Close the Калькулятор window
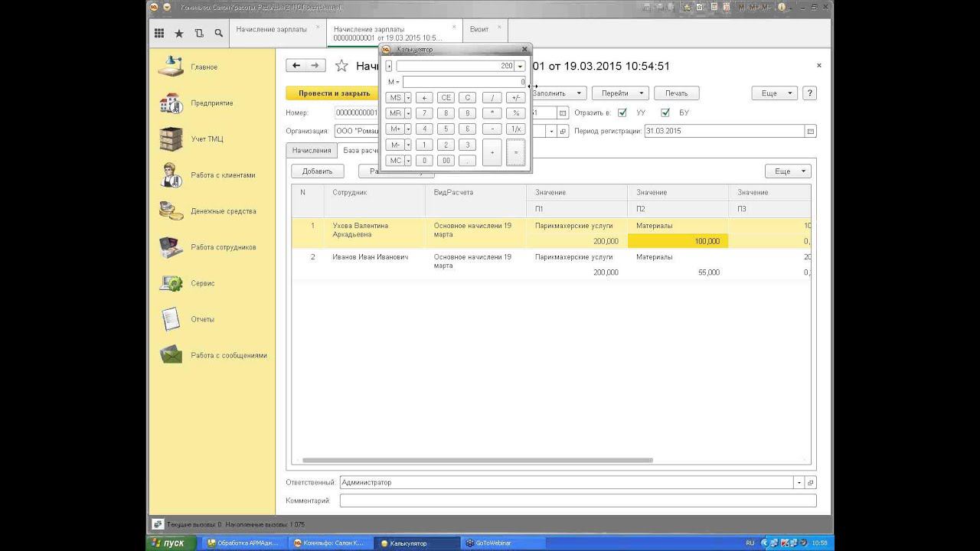This screenshot has height=551, width=980. pyautogui.click(x=524, y=50)
